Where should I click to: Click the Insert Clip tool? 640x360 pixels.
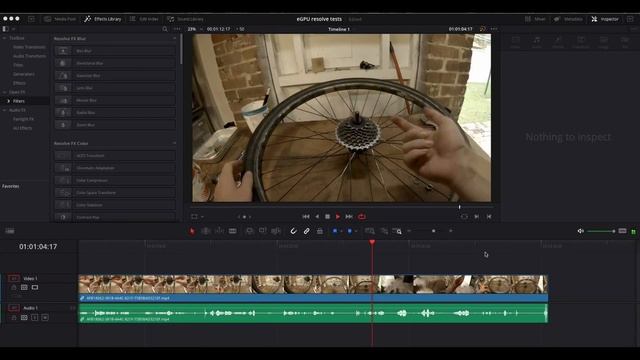pyautogui.click(x=249, y=231)
